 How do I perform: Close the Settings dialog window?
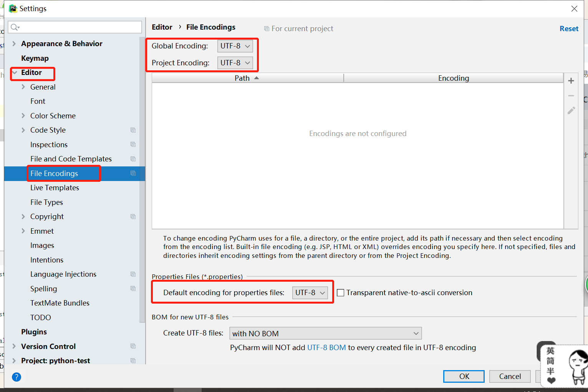pyautogui.click(x=574, y=8)
